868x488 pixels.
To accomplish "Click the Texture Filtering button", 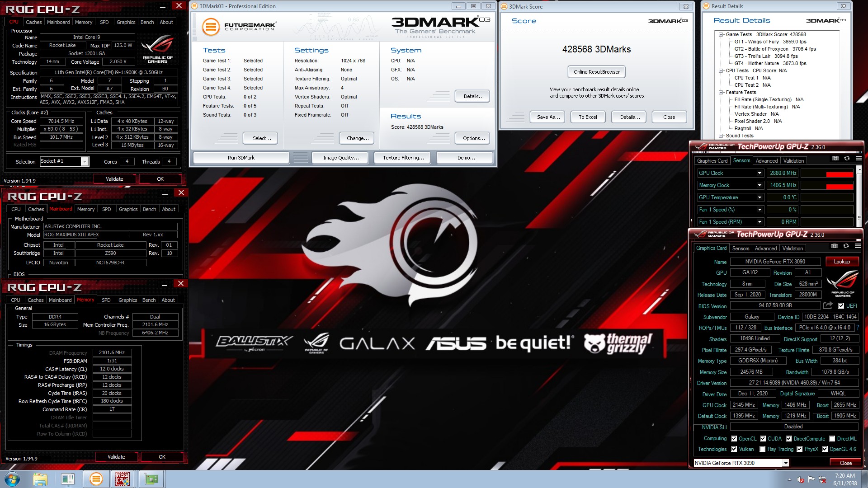I will (x=403, y=158).
